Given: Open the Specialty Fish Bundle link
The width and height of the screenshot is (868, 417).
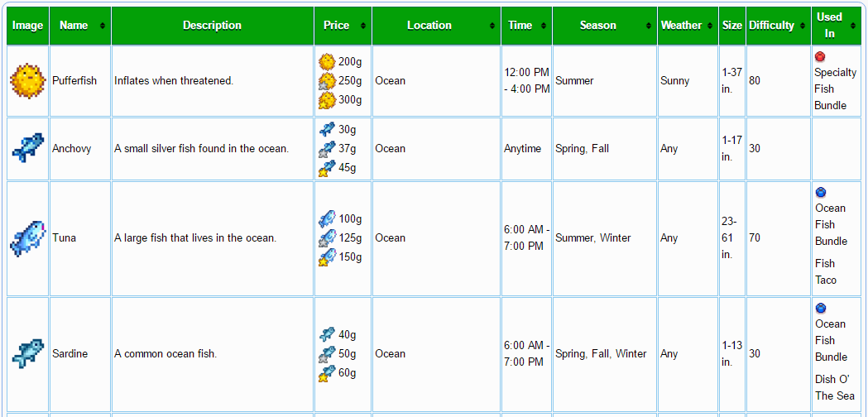Looking at the screenshot, I should tap(835, 89).
